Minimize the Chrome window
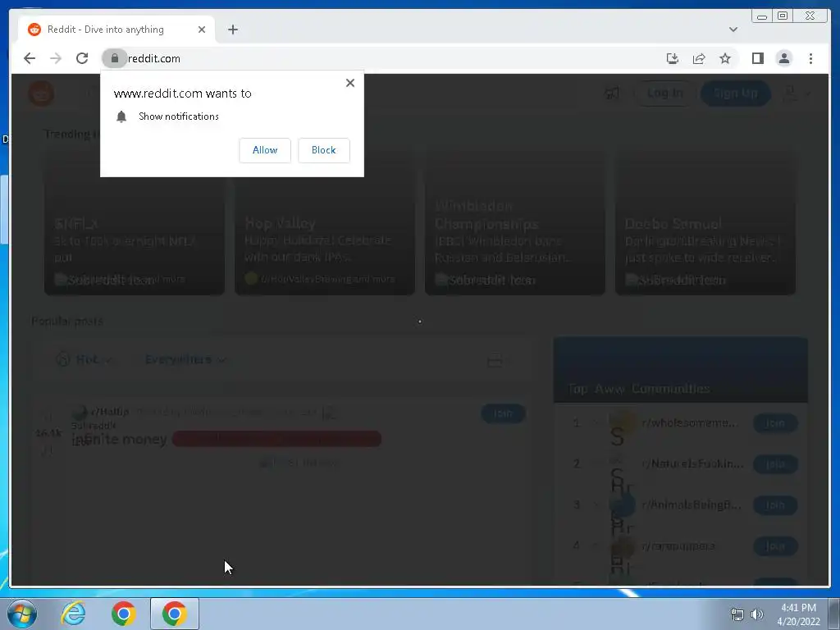 (x=762, y=16)
